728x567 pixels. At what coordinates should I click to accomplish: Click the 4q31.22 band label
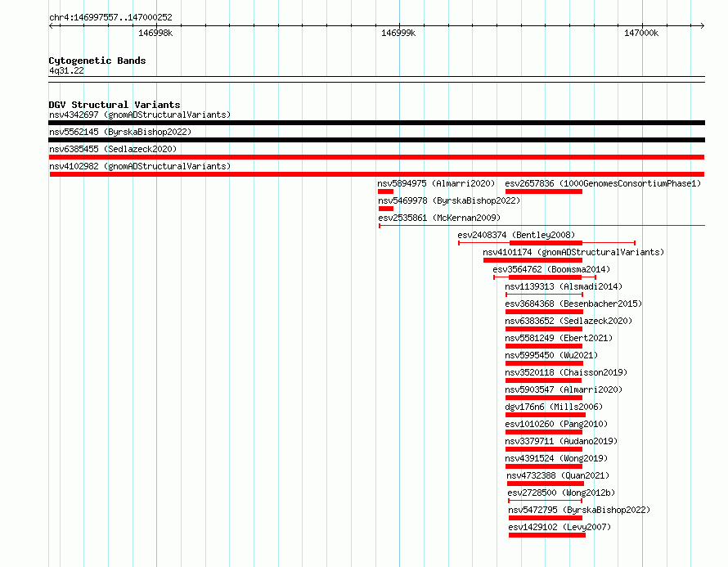(x=66, y=70)
